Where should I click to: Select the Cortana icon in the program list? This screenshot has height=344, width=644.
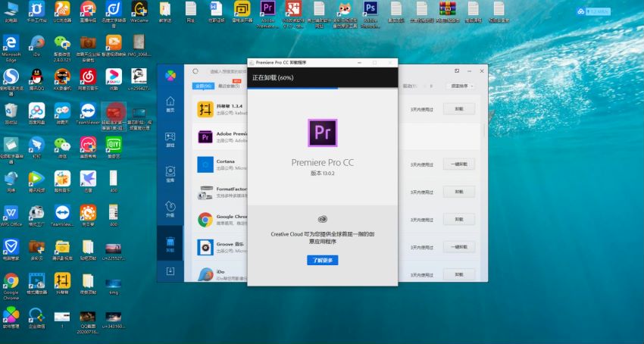(205, 164)
